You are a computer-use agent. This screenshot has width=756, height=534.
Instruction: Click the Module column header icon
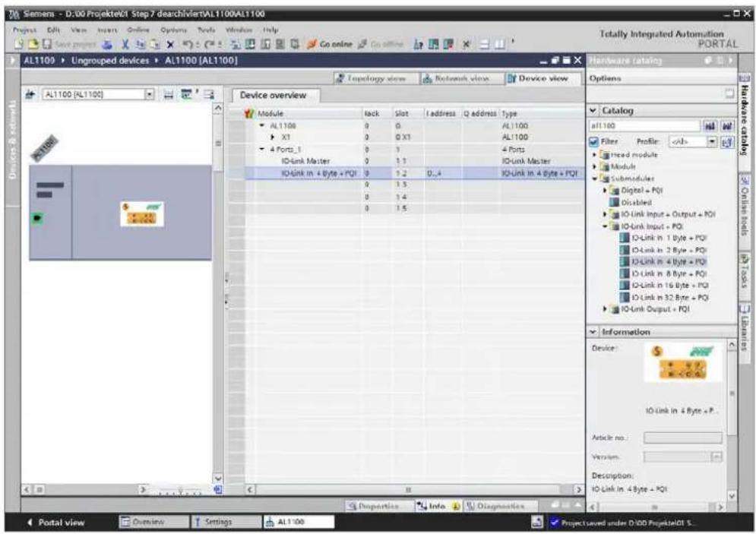click(249, 114)
